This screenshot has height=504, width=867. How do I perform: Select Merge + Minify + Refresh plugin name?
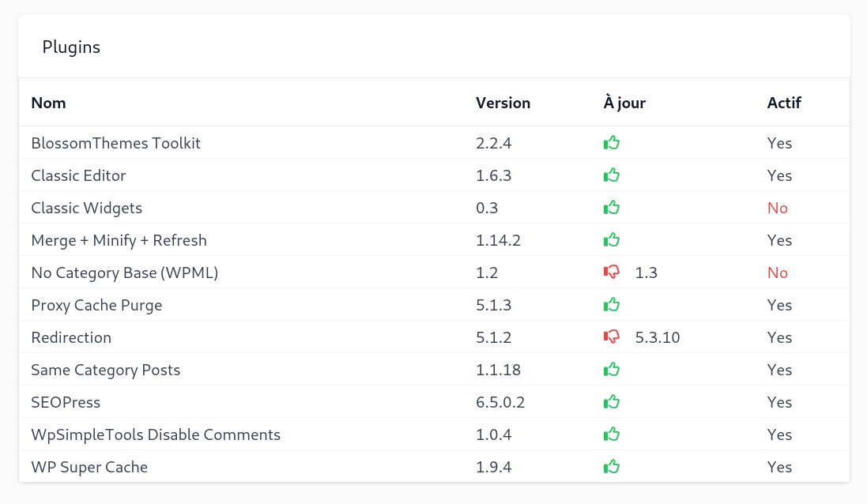119,241
